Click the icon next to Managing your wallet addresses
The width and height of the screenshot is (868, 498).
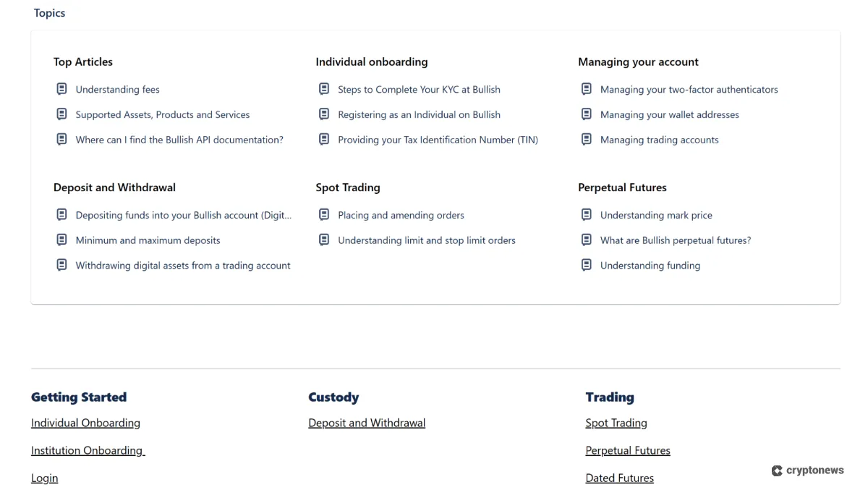click(x=587, y=114)
